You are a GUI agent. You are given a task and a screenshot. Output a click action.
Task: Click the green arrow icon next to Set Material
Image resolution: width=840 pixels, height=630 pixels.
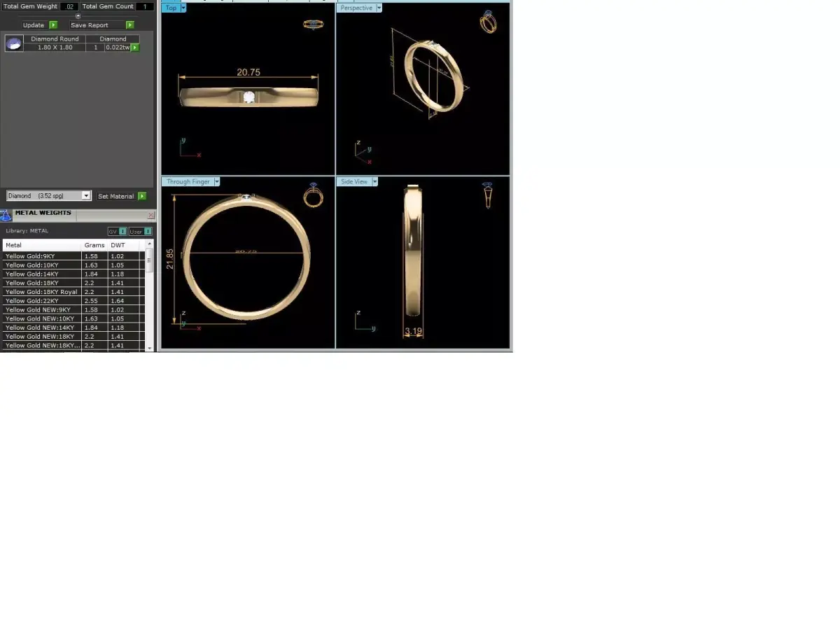(142, 196)
